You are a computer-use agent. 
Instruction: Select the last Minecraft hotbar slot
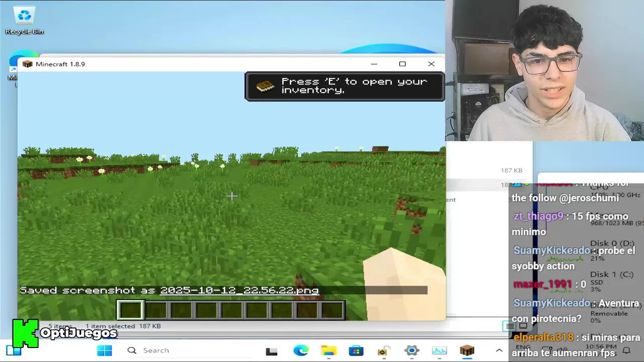pos(332,310)
